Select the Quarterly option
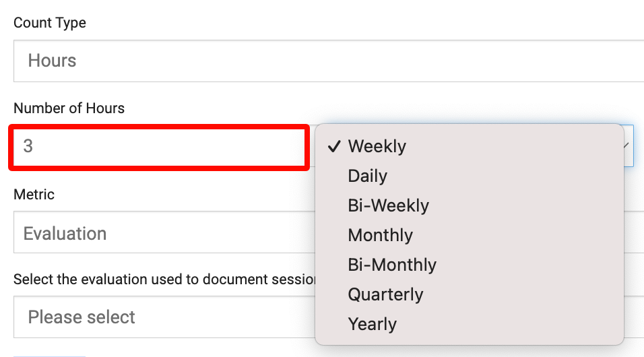This screenshot has height=357, width=644. click(x=385, y=294)
